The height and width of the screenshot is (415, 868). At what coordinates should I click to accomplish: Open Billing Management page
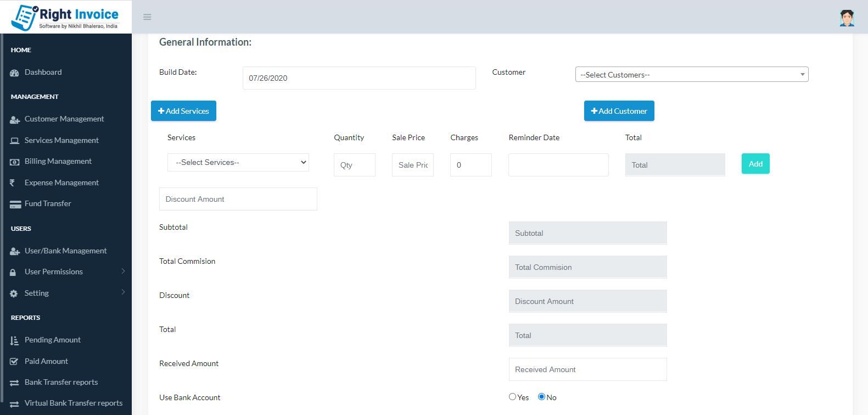point(58,161)
